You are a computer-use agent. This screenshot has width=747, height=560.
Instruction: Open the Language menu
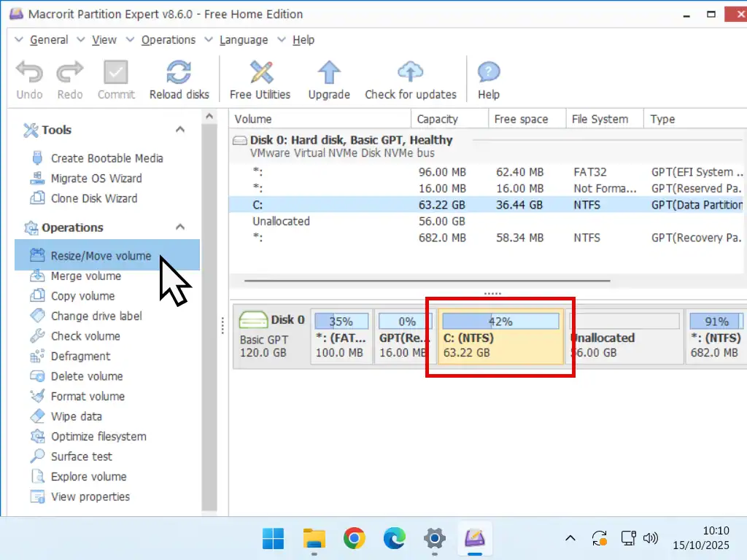[243, 40]
